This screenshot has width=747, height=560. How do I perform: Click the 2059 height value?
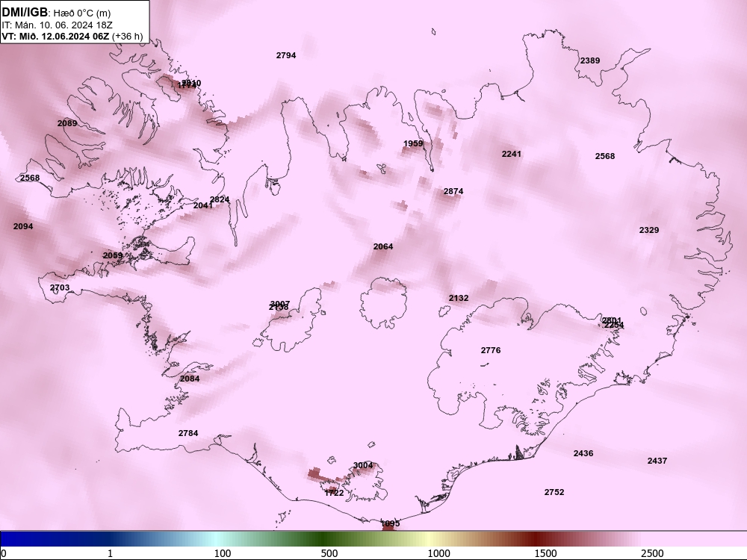click(113, 255)
